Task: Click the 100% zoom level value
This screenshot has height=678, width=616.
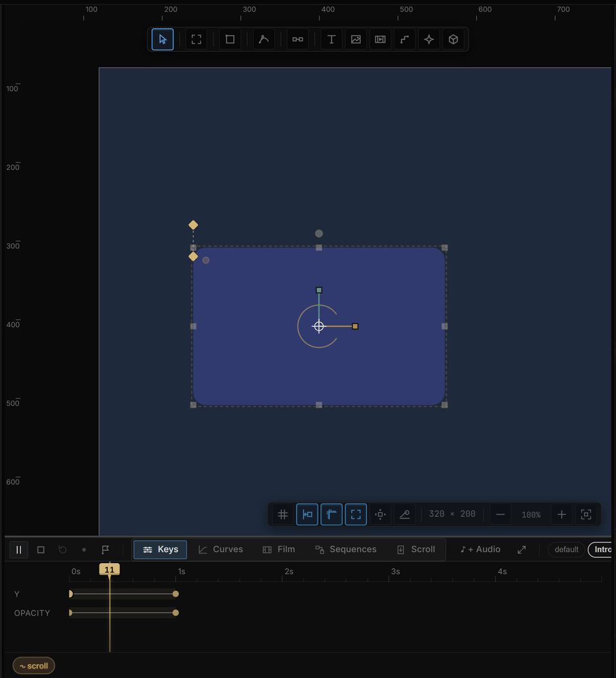Action: (x=531, y=514)
